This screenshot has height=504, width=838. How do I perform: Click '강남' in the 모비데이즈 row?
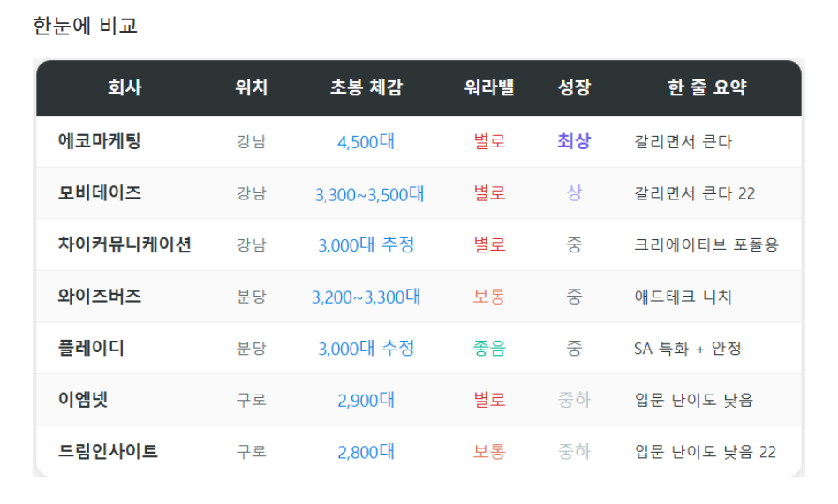pos(251,193)
